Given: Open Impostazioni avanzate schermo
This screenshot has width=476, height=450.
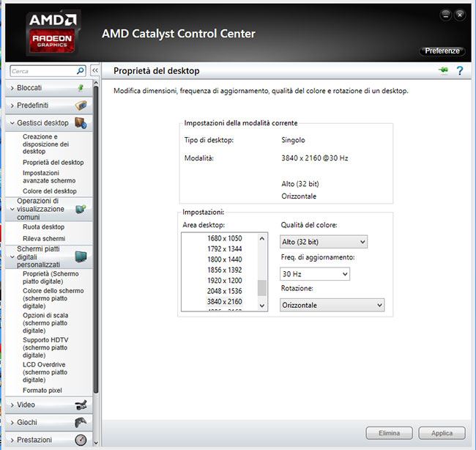Looking at the screenshot, I should click(x=49, y=177).
